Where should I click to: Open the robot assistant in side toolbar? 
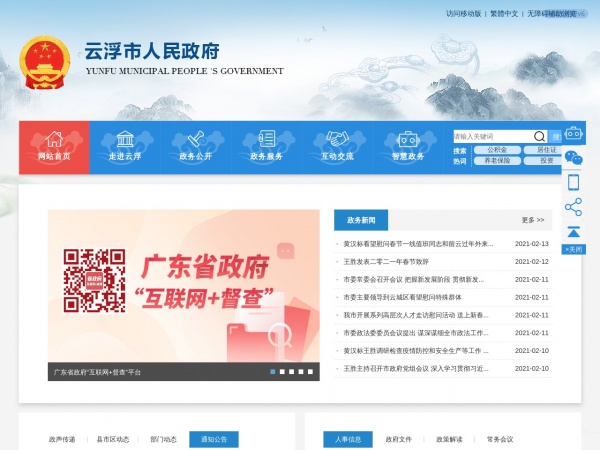pos(573,134)
